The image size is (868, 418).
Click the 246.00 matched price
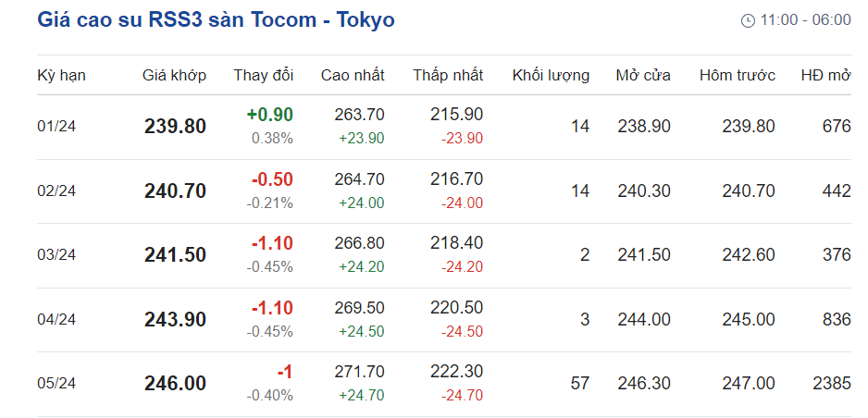coord(175,384)
